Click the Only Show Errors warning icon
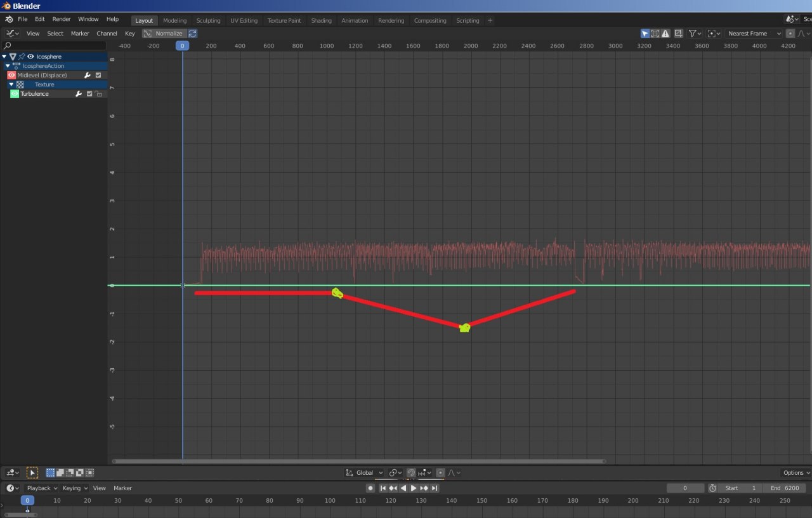This screenshot has width=812, height=518. point(665,34)
